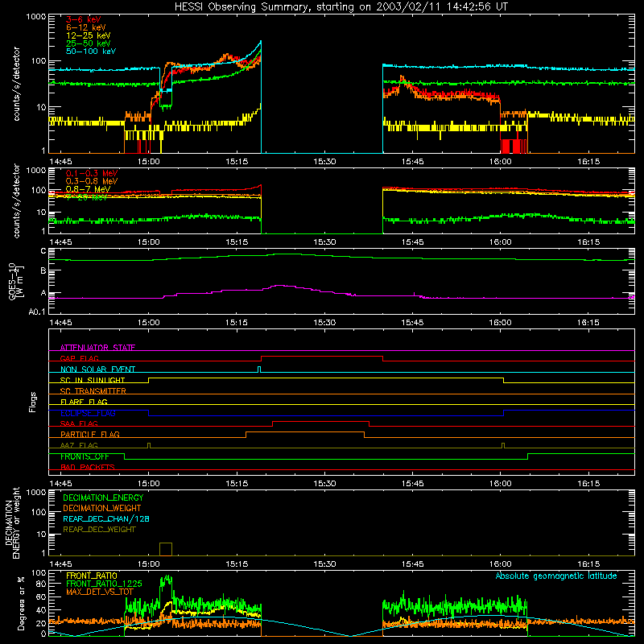Image resolution: width=644 pixels, height=644 pixels.
Task: Click the raised SAA_FLAG step segment
Action: [320, 421]
